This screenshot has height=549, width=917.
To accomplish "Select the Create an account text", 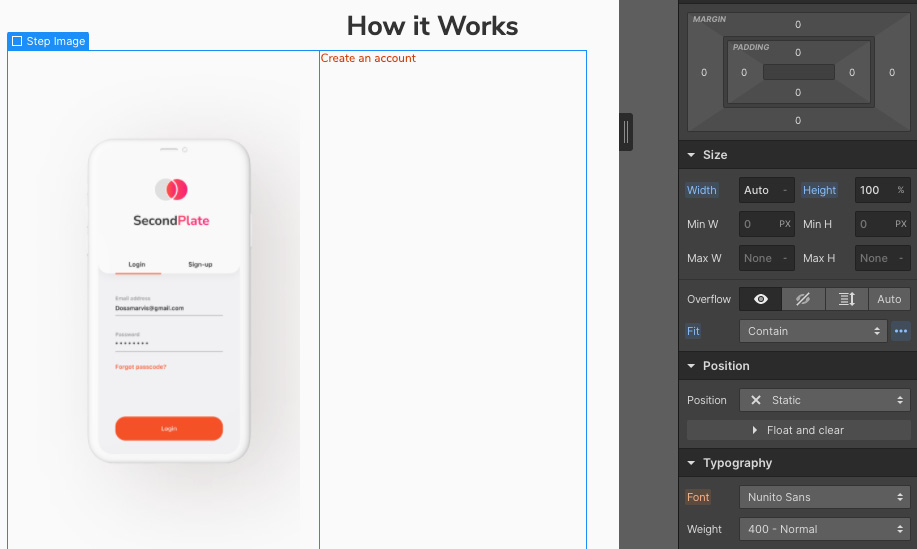I will click(368, 58).
